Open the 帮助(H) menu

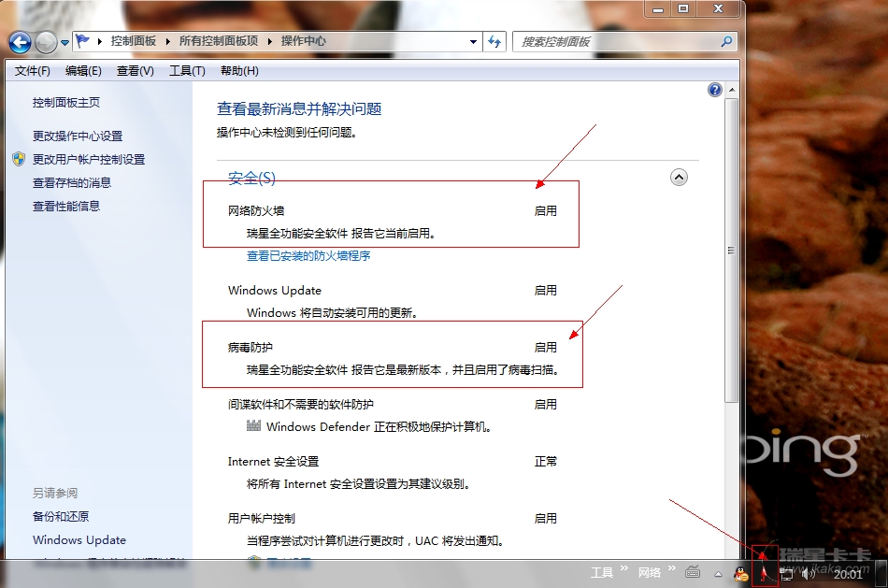pos(239,71)
